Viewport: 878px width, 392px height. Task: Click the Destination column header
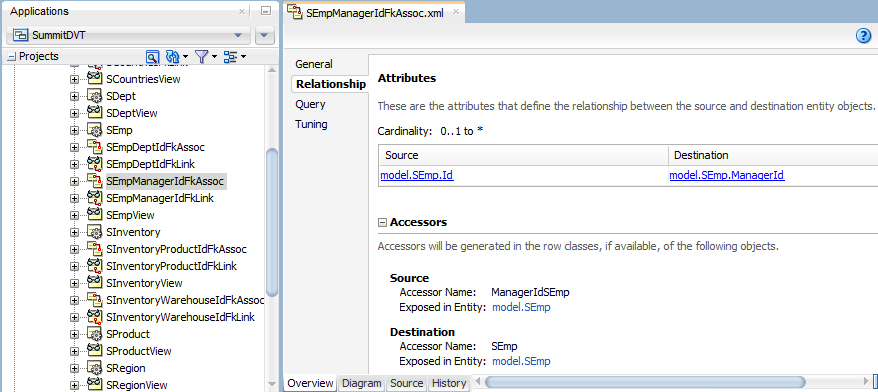tap(773, 155)
